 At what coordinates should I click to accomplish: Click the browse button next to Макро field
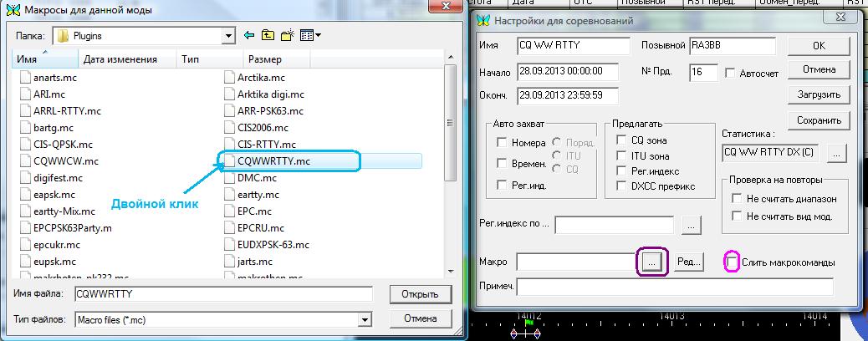pos(652,262)
